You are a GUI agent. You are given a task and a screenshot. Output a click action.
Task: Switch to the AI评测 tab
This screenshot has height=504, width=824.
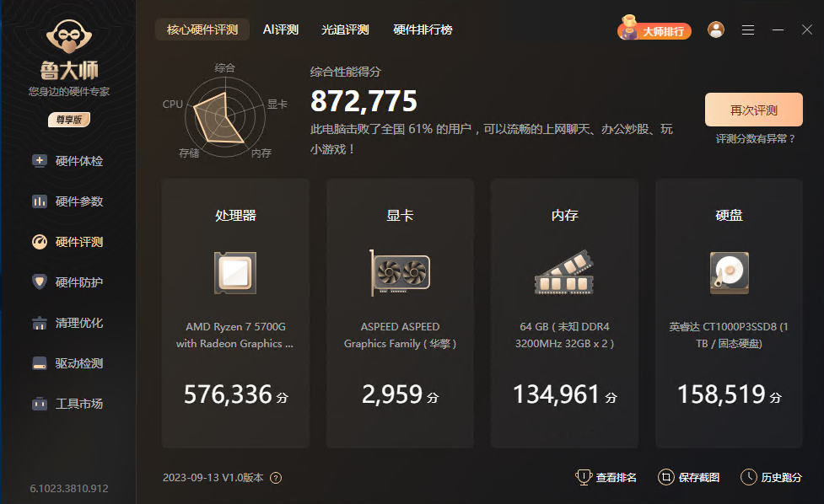[x=281, y=30]
